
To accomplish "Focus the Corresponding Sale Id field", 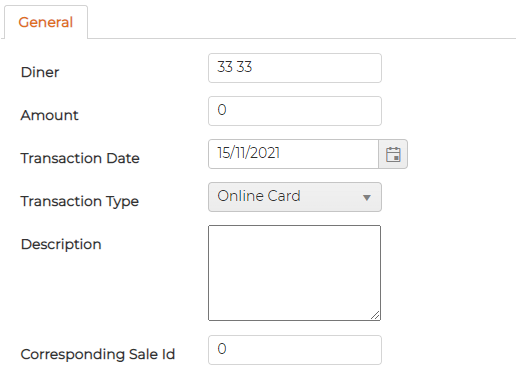I will pyautogui.click(x=295, y=350).
